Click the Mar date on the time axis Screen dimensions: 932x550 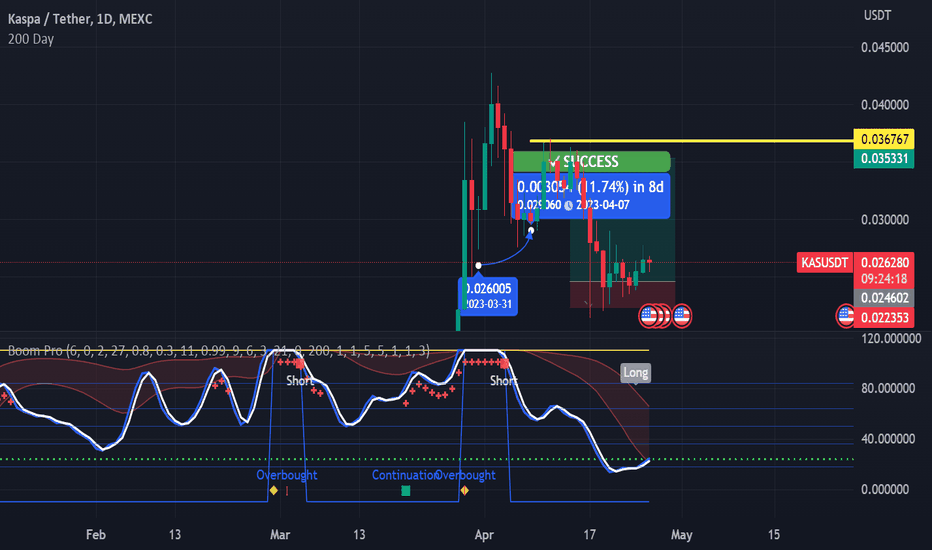(x=280, y=535)
